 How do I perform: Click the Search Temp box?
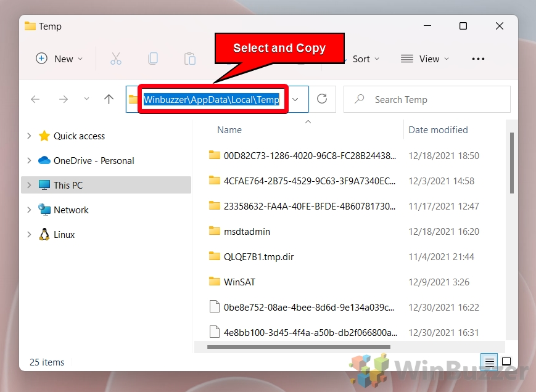pyautogui.click(x=427, y=99)
